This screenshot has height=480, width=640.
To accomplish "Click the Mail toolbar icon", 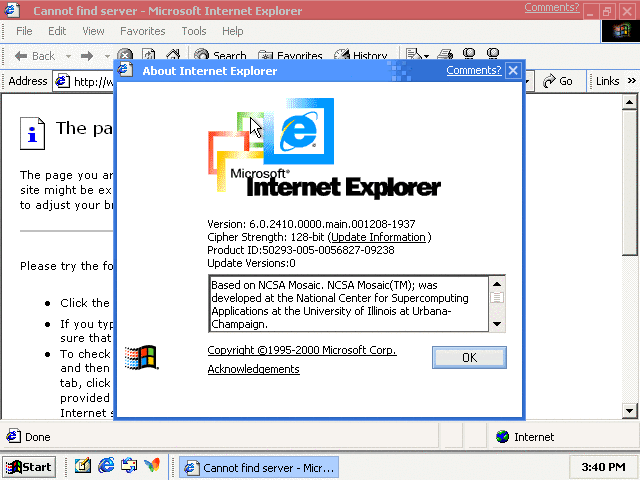I will point(413,54).
